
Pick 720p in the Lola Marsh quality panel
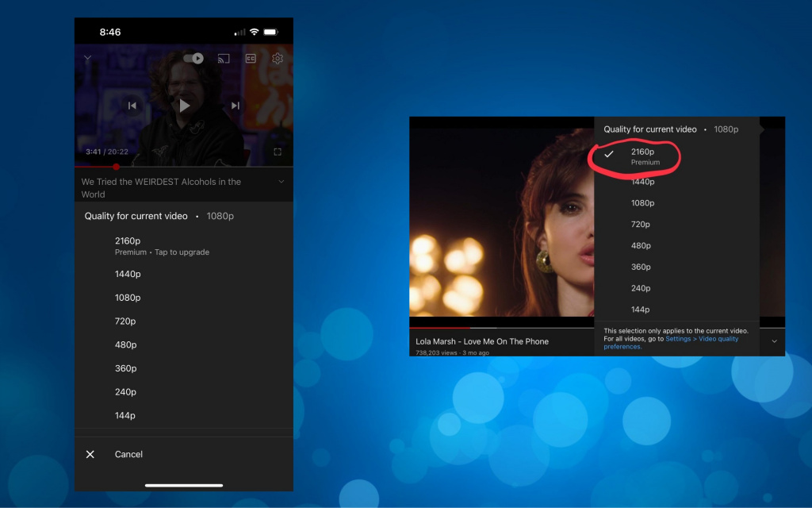pos(641,225)
